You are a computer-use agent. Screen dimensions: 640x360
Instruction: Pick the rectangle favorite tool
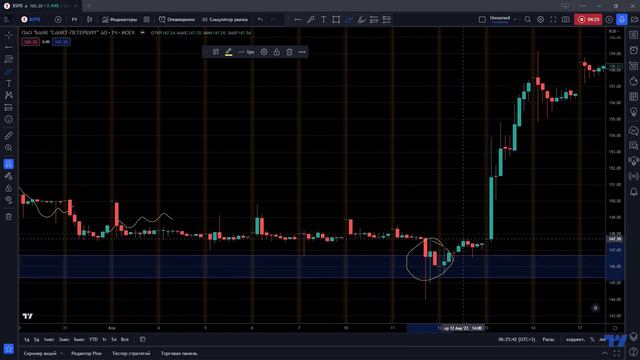[x=336, y=20]
